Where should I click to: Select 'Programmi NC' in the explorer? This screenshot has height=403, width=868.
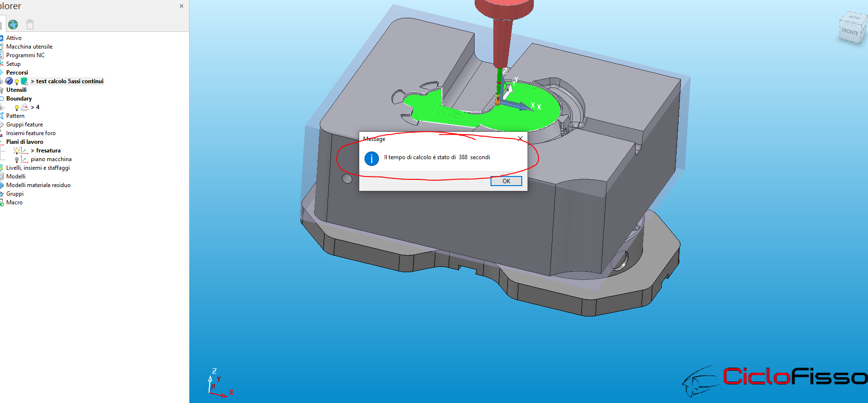[x=25, y=55]
